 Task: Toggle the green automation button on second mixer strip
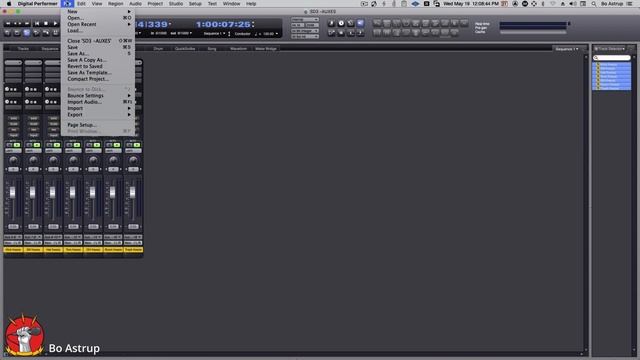(x=37, y=145)
